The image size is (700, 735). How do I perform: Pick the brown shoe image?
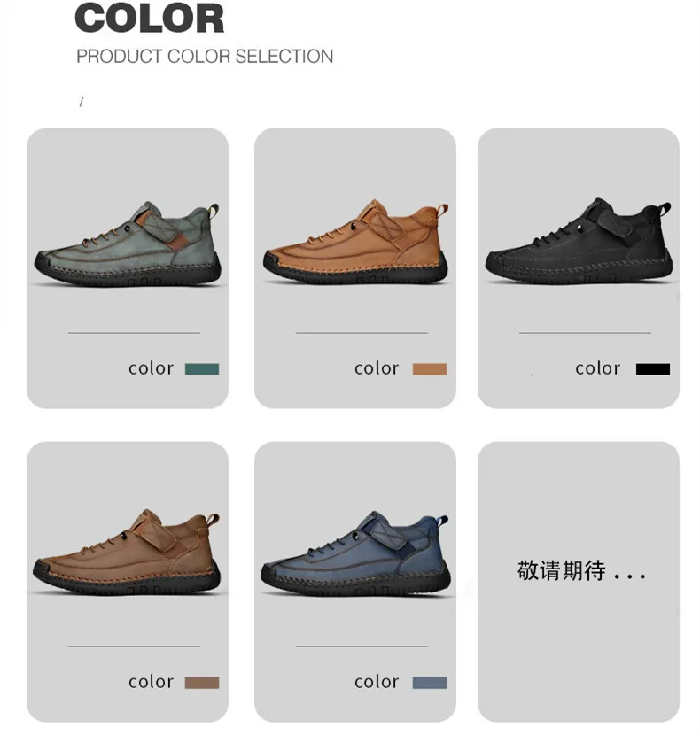(x=127, y=553)
